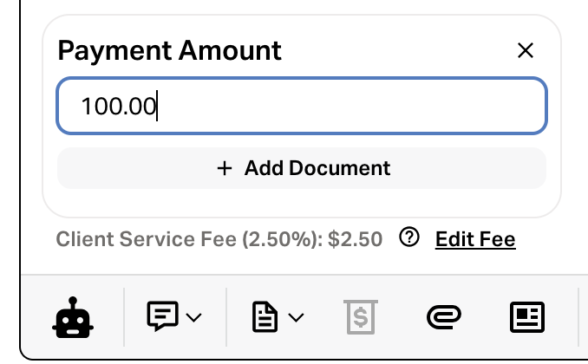Click the Client Service Fee (2.50%) label
The width and height of the screenshot is (588, 364).
click(x=189, y=239)
